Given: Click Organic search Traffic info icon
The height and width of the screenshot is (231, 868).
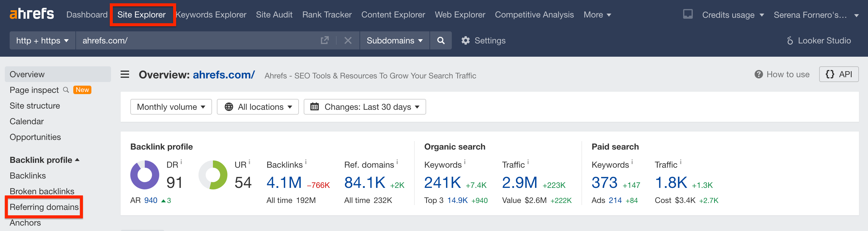Looking at the screenshot, I should [x=528, y=162].
